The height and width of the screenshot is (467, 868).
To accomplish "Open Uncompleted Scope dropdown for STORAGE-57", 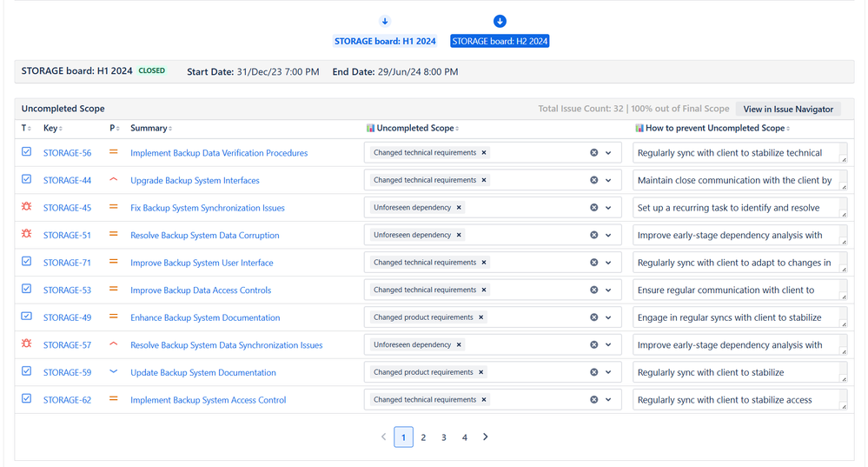I will coord(608,344).
